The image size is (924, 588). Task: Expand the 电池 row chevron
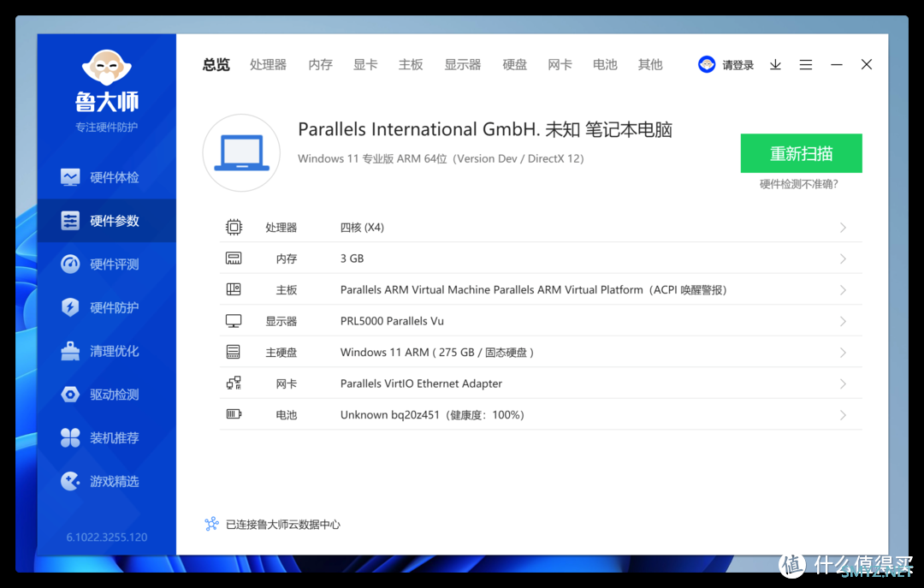[x=844, y=415]
